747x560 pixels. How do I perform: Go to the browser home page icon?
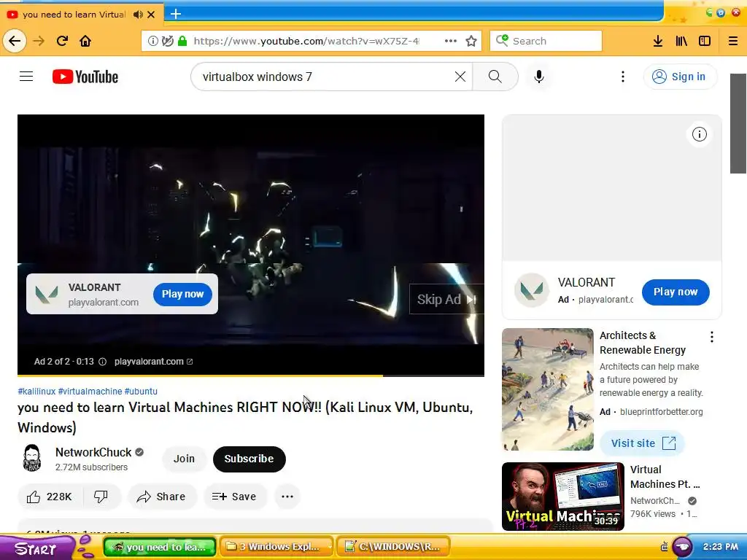tap(85, 41)
